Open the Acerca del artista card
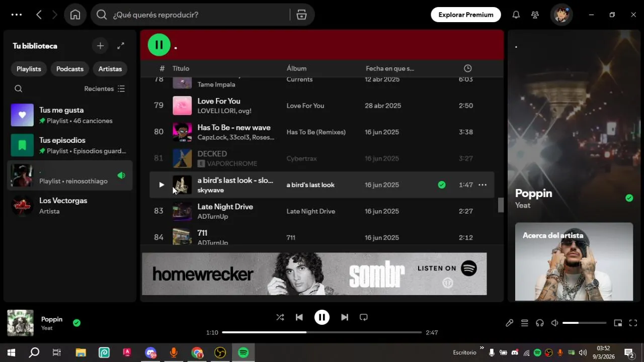 pyautogui.click(x=574, y=261)
